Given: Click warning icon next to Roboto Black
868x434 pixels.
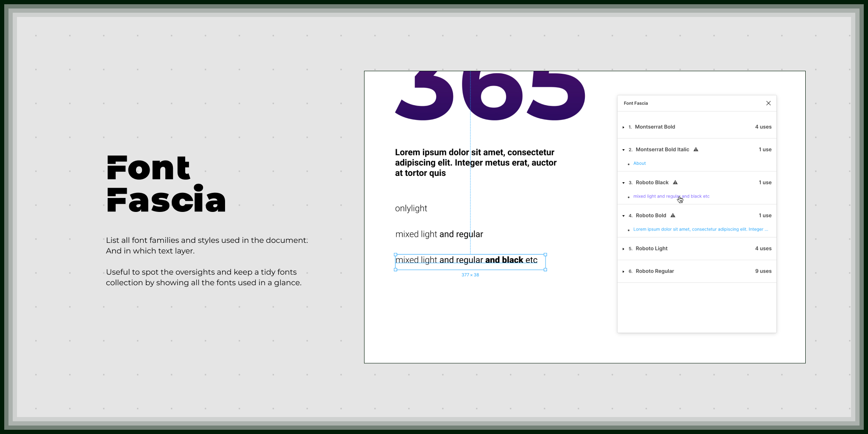Looking at the screenshot, I should [x=675, y=182].
